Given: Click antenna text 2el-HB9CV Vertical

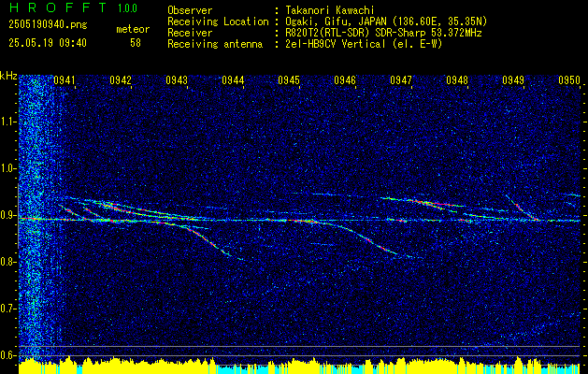Looking at the screenshot, I should click(x=364, y=44).
